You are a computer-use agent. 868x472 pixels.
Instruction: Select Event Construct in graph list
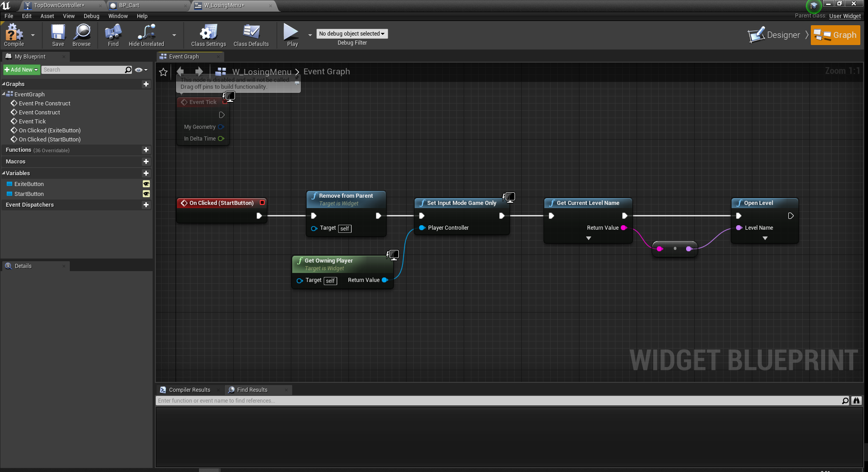tap(39, 113)
